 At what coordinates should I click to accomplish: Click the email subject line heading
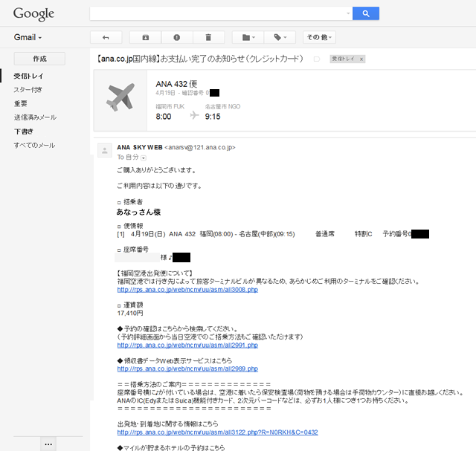point(200,59)
